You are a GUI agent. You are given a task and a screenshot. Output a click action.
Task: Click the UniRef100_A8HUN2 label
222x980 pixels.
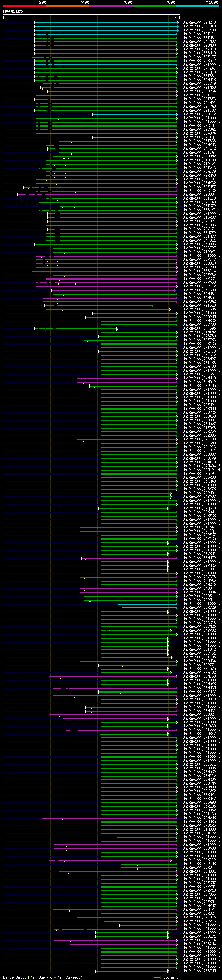(199, 156)
